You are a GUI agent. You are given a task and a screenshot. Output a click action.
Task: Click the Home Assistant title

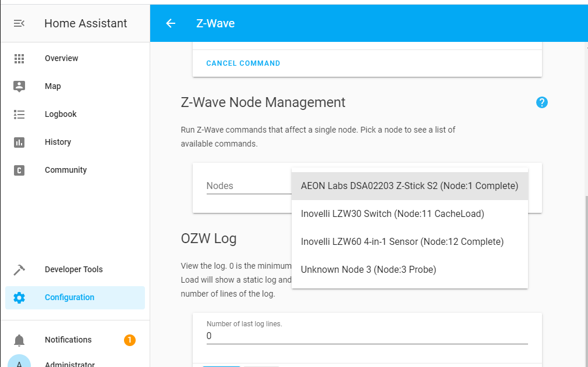pyautogui.click(x=86, y=23)
